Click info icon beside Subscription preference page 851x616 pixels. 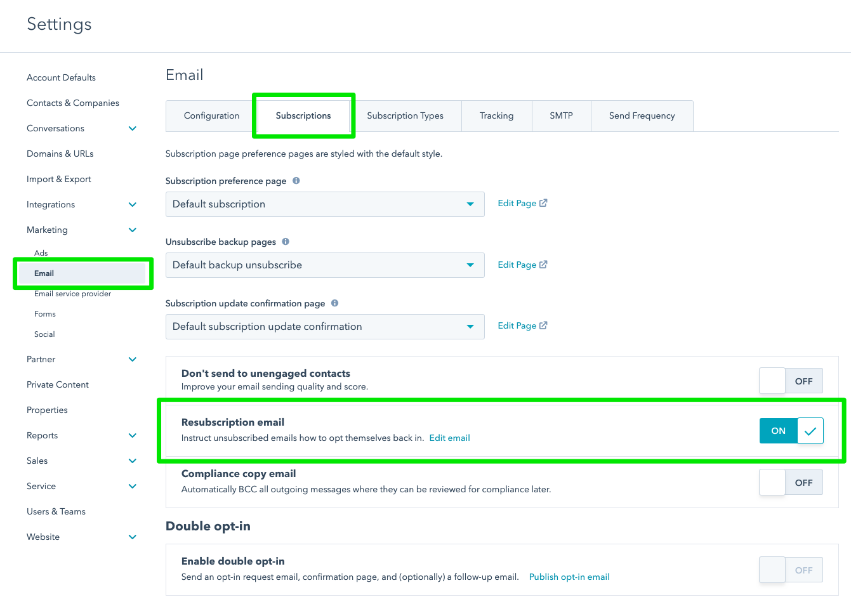pyautogui.click(x=296, y=181)
